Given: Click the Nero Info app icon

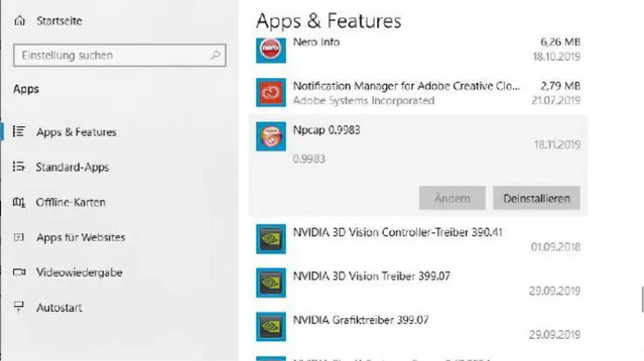Looking at the screenshot, I should tap(270, 49).
